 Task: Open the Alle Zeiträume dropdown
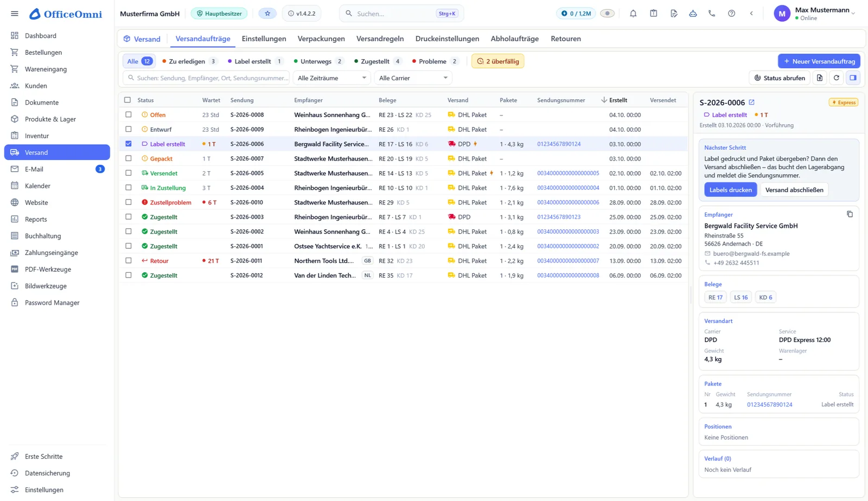(x=331, y=78)
